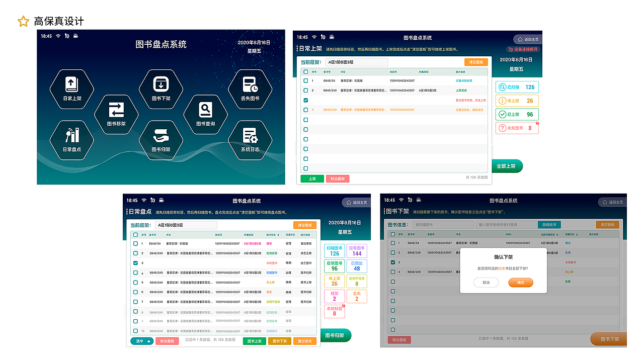This screenshot has height=362, width=644.
Task: Open the 图书移架 hexagon icon
Action: point(116,114)
